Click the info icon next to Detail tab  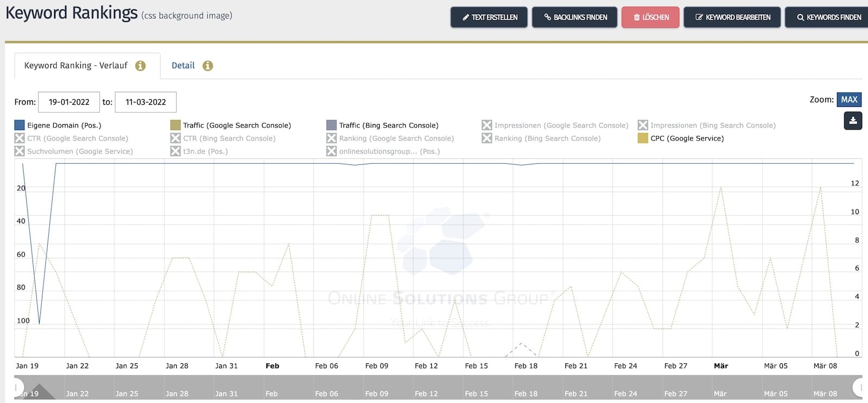pyautogui.click(x=208, y=66)
